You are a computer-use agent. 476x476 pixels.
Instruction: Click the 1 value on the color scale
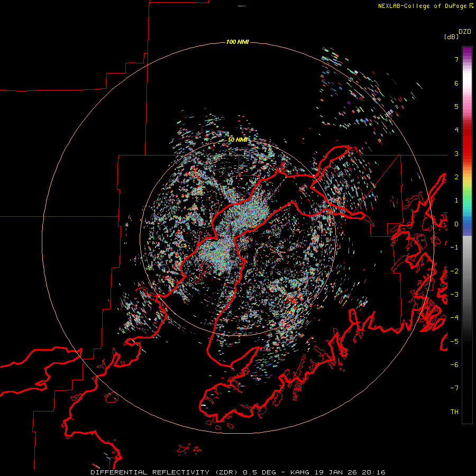(456, 200)
